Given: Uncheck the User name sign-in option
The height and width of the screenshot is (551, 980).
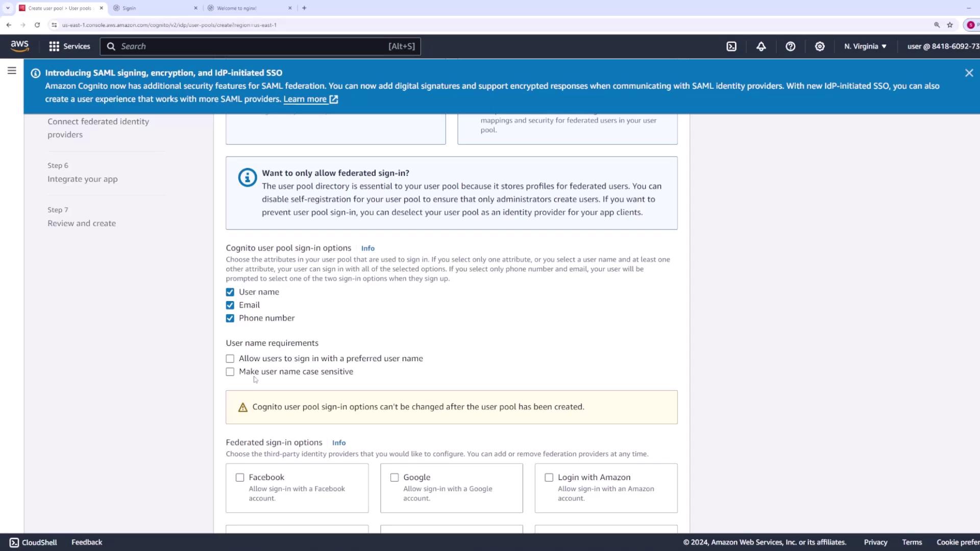Looking at the screenshot, I should pos(230,292).
